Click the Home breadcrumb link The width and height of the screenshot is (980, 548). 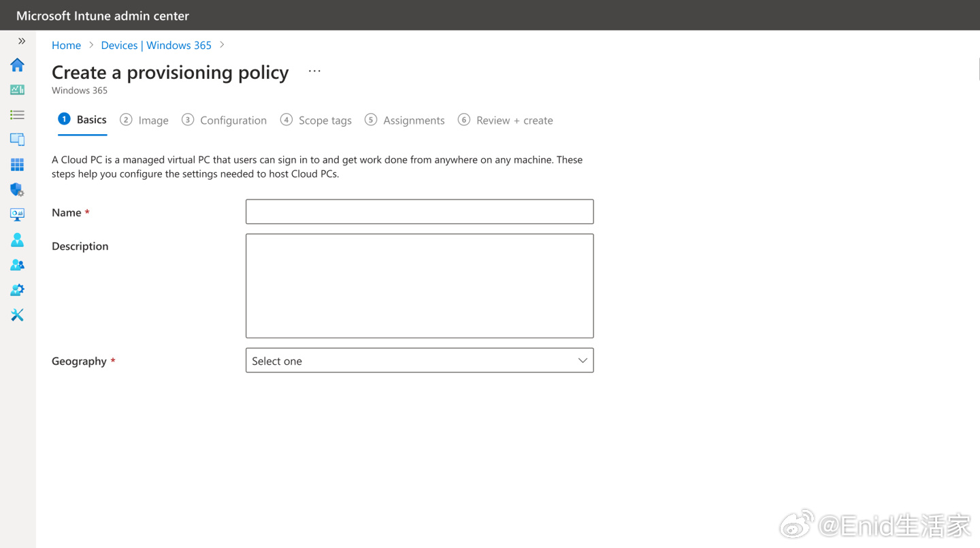(x=66, y=45)
